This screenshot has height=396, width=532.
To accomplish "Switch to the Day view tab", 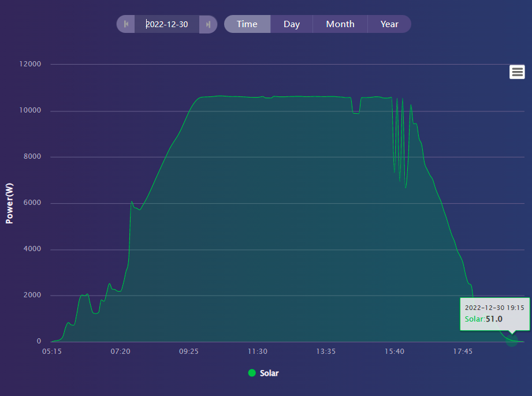I will 291,24.
